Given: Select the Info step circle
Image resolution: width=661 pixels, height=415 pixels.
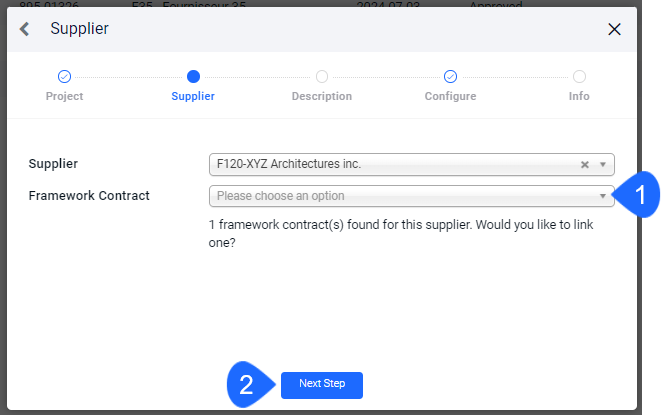Looking at the screenshot, I should (x=579, y=77).
